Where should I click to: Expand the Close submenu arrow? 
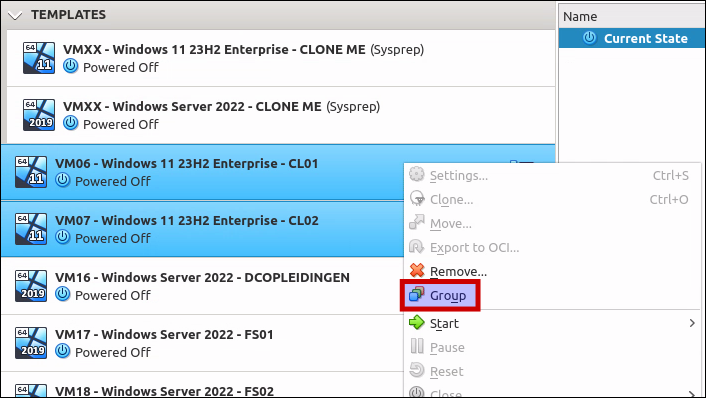[x=692, y=393]
